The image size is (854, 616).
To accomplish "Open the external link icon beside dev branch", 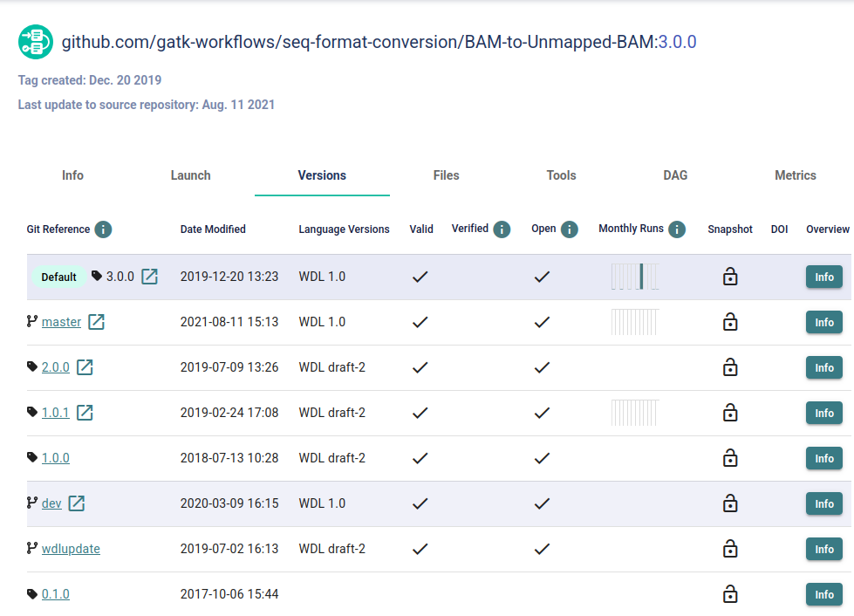I will (x=77, y=503).
